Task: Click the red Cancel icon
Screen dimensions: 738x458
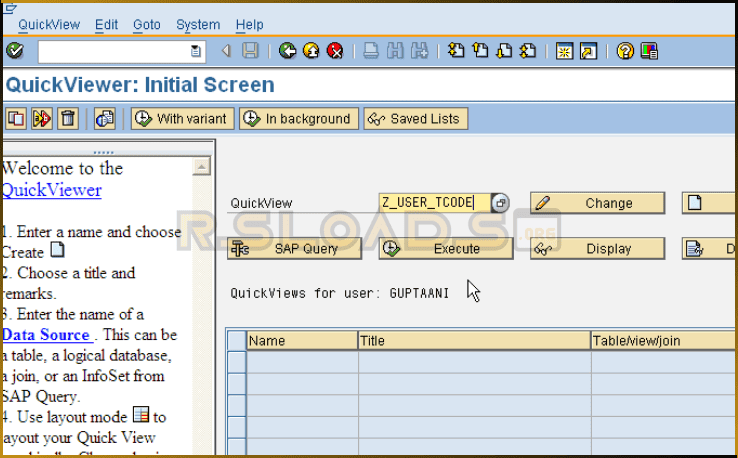Action: tap(335, 51)
